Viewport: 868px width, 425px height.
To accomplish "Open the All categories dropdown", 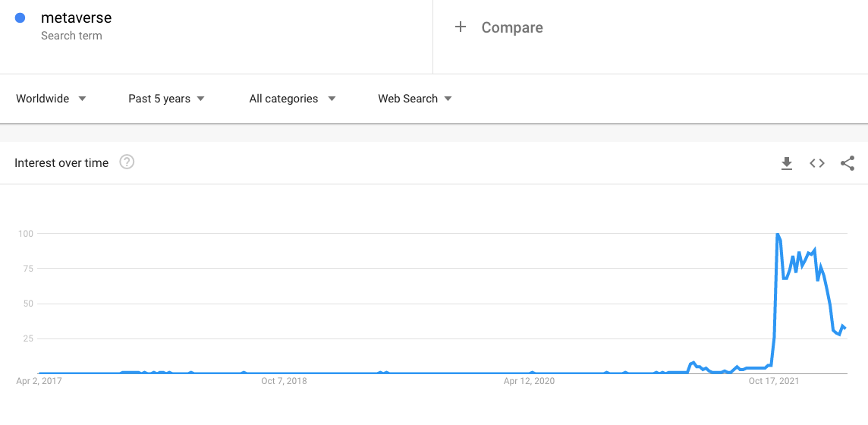I will [x=292, y=99].
